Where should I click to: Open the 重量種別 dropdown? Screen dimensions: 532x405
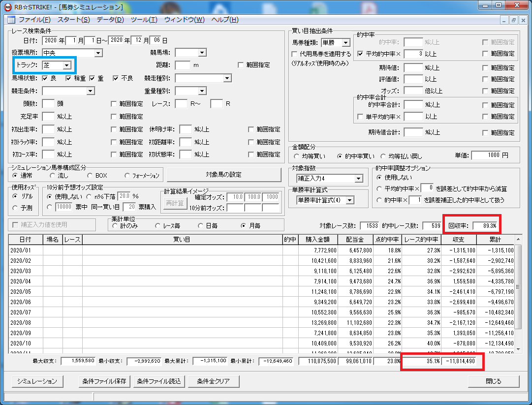coord(202,91)
